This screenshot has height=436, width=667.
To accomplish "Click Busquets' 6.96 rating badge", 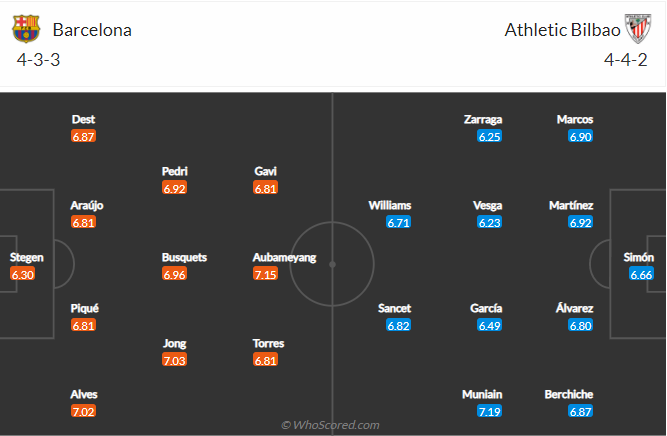I will [x=175, y=274].
